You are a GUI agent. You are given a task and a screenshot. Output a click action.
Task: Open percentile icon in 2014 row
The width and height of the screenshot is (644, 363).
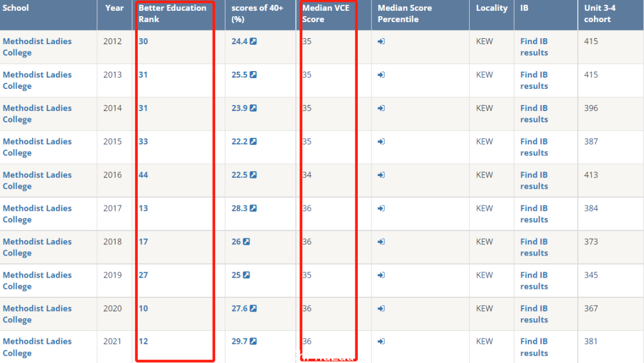pos(381,108)
